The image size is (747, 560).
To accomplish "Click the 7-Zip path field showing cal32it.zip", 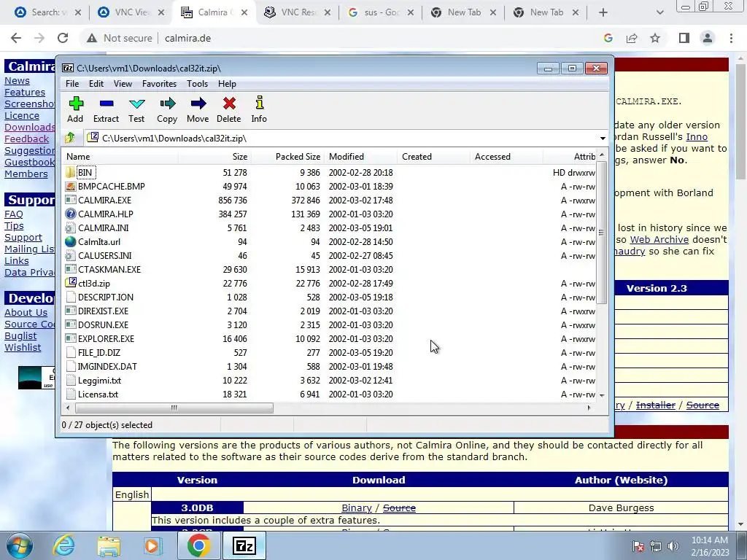I will click(x=341, y=138).
